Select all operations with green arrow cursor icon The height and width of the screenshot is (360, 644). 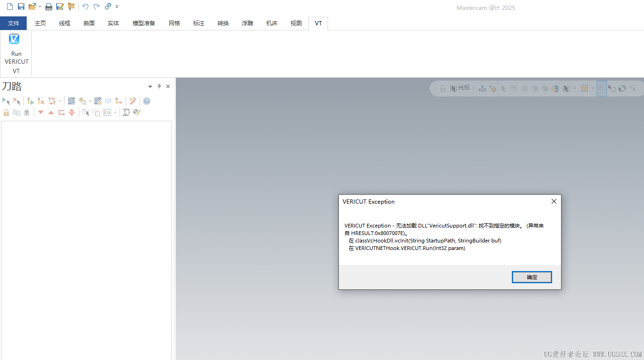[x=6, y=101]
